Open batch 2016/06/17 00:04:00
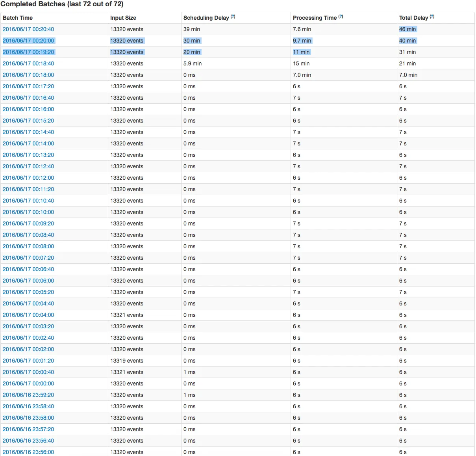 point(28,315)
